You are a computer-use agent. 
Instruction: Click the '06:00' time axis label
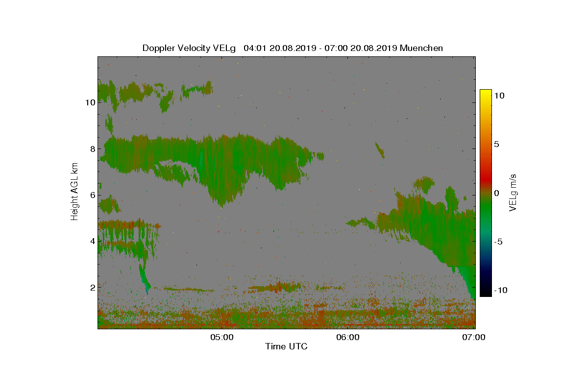click(348, 337)
